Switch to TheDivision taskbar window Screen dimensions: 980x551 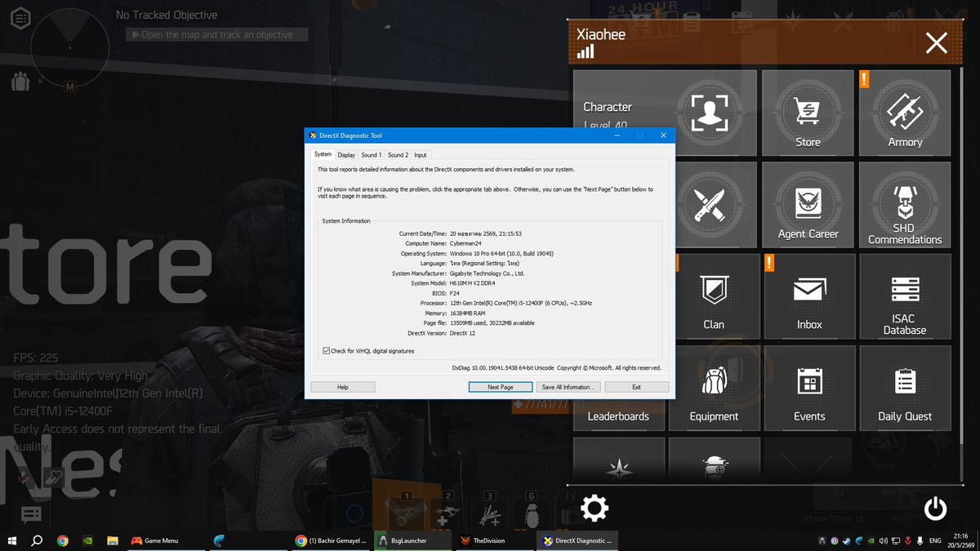click(x=493, y=540)
